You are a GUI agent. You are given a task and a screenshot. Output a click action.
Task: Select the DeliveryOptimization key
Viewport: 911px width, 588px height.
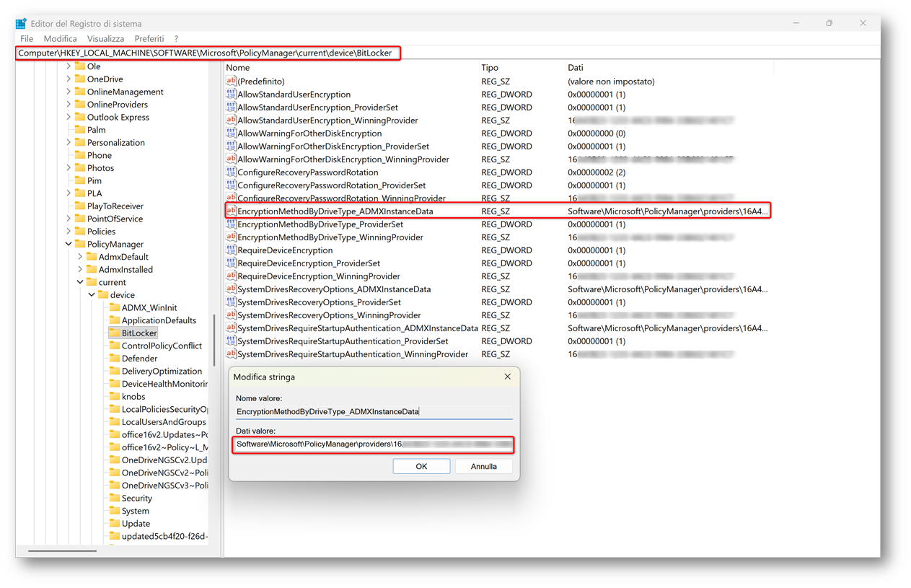point(162,371)
